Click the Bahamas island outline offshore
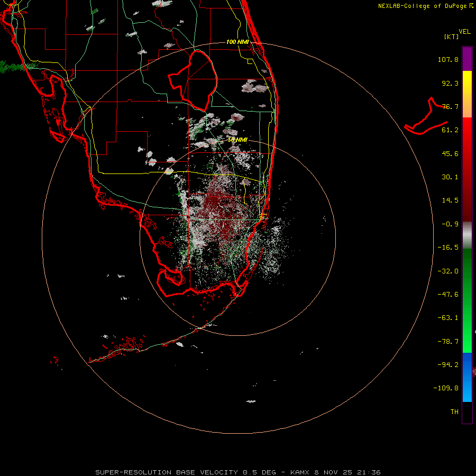Screen dimensions: 476x476 click(x=426, y=116)
